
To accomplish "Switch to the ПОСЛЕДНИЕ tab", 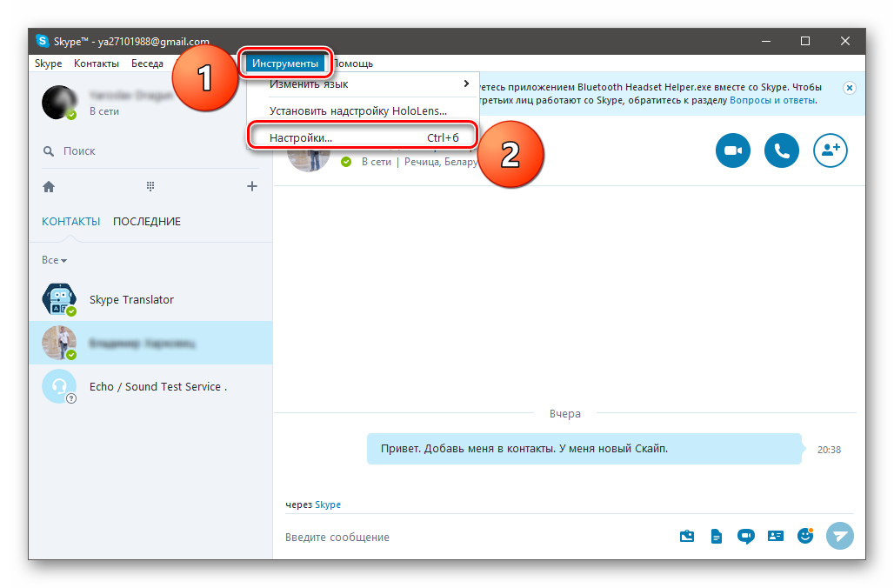I will [x=146, y=221].
